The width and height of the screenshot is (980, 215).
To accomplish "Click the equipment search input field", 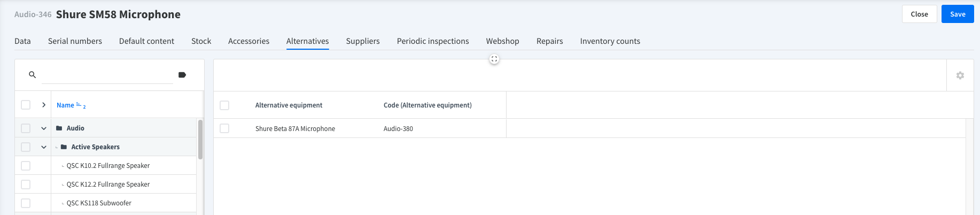I will click(107, 75).
